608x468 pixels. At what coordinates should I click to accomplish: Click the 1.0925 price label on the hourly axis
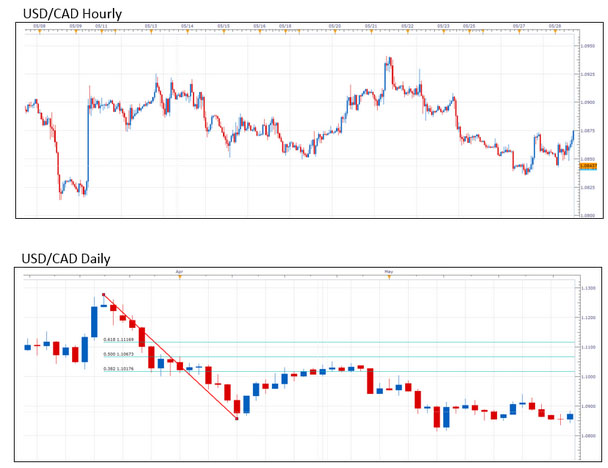588,74
